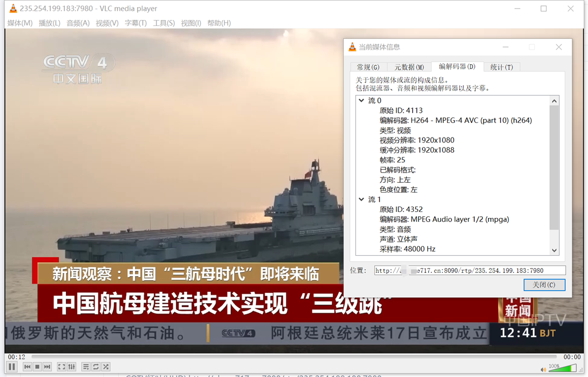Toggle fullscreen video mode

coord(61,367)
